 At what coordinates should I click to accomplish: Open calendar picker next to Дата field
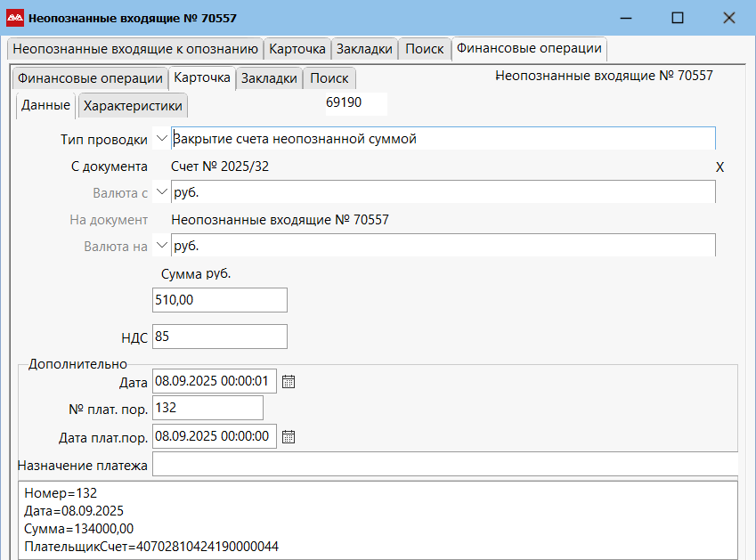(289, 381)
